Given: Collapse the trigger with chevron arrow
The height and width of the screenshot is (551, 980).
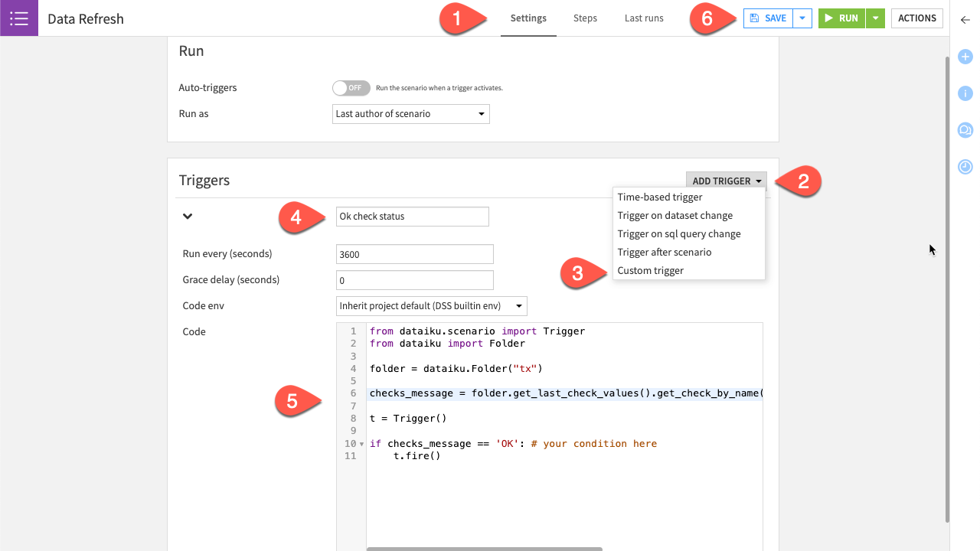Looking at the screenshot, I should (188, 217).
